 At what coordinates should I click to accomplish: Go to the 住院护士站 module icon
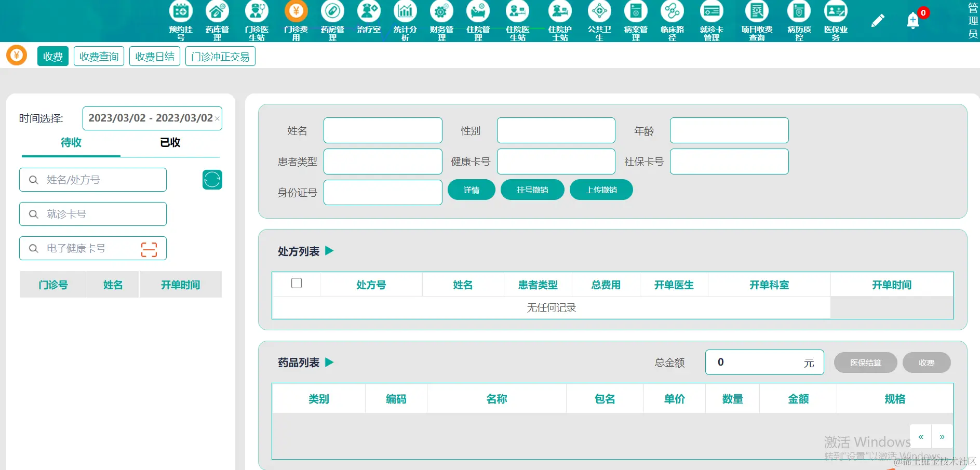tap(560, 11)
